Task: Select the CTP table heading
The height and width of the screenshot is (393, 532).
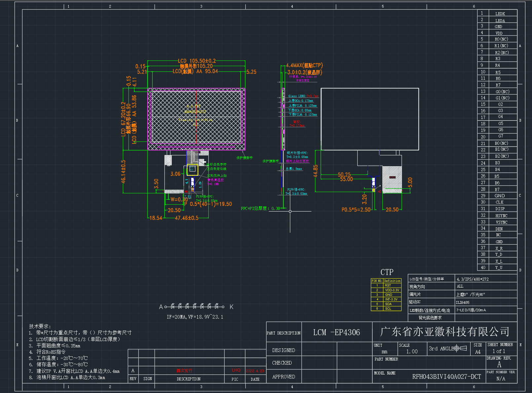Action: point(387,272)
